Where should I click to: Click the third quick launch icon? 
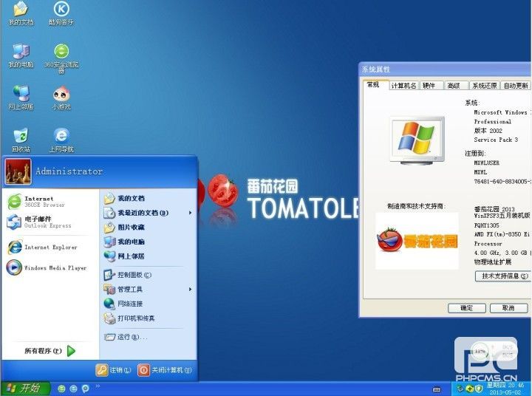click(x=85, y=389)
